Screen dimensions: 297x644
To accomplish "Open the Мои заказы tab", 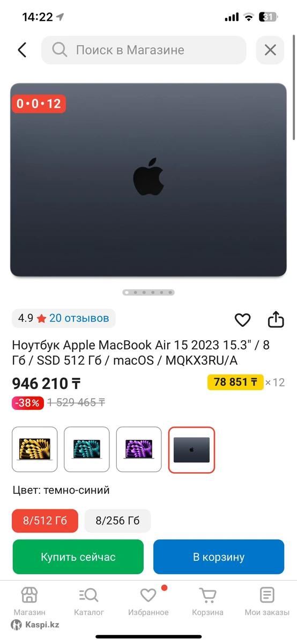I will [267, 601].
